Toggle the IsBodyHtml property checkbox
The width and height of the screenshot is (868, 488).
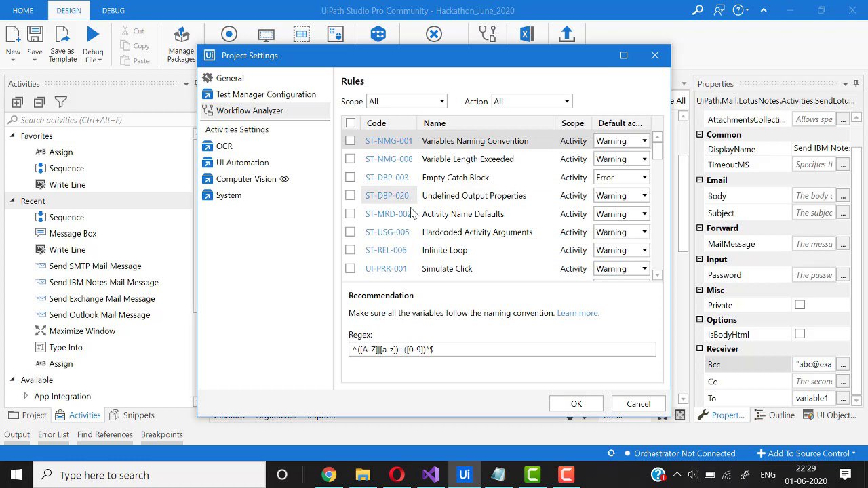[x=800, y=333]
